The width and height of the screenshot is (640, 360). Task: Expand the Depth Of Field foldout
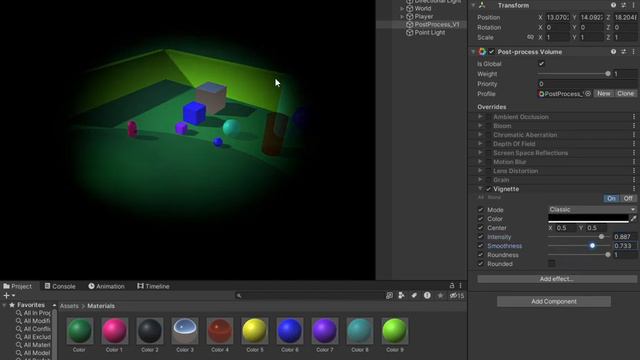click(x=480, y=144)
